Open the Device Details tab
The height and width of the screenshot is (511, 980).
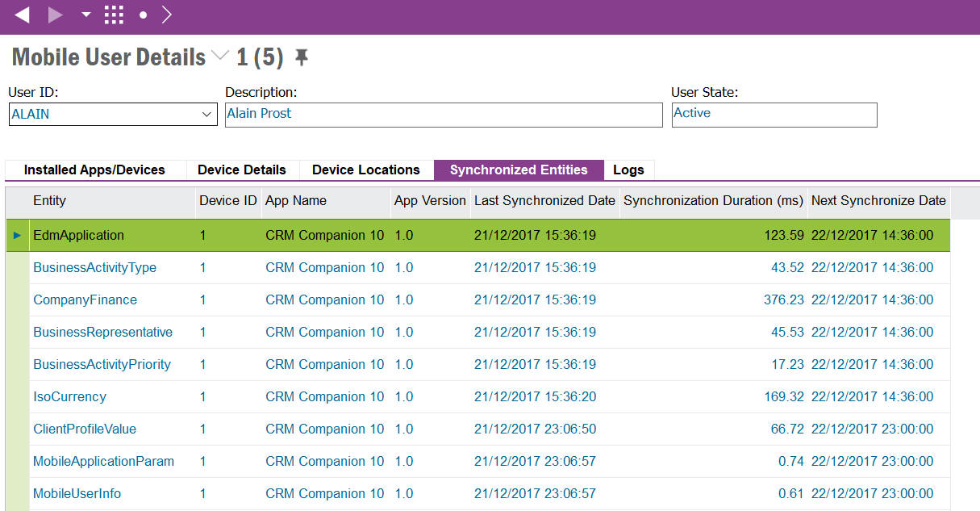[x=242, y=170]
